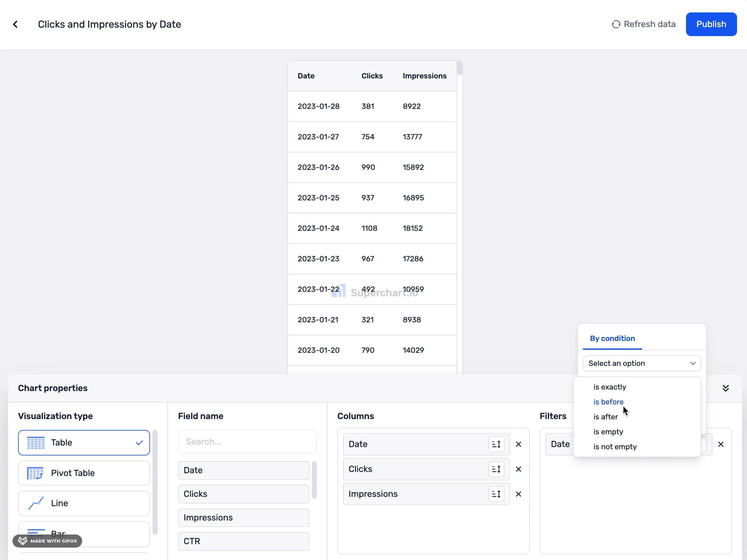Choose the 'is after' condition
747x560 pixels.
click(x=605, y=417)
